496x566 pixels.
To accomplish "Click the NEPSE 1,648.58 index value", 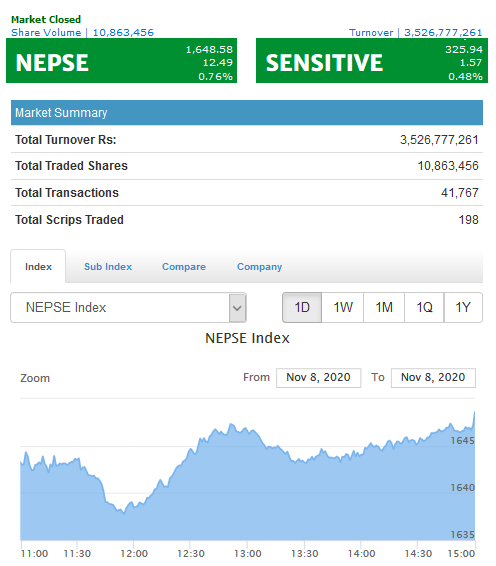I will pyautogui.click(x=209, y=49).
